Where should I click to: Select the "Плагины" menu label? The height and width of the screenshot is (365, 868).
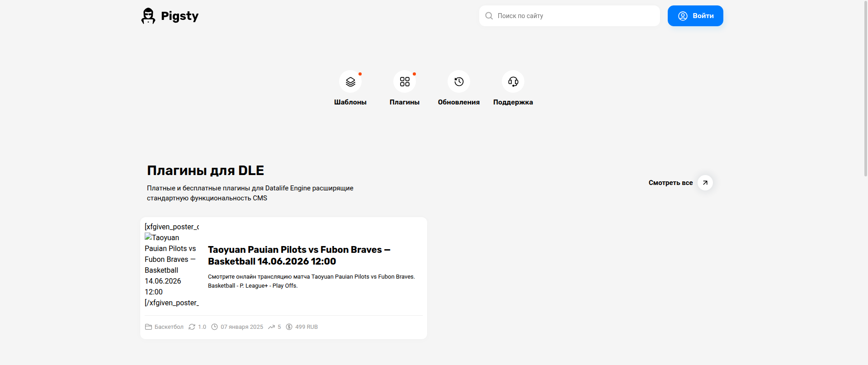[x=405, y=102]
